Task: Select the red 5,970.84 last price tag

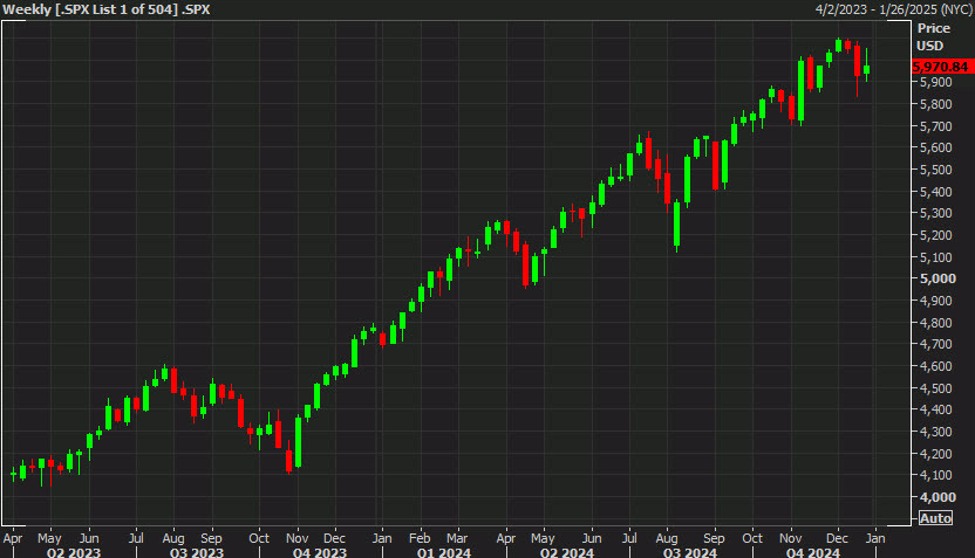Action: point(940,67)
